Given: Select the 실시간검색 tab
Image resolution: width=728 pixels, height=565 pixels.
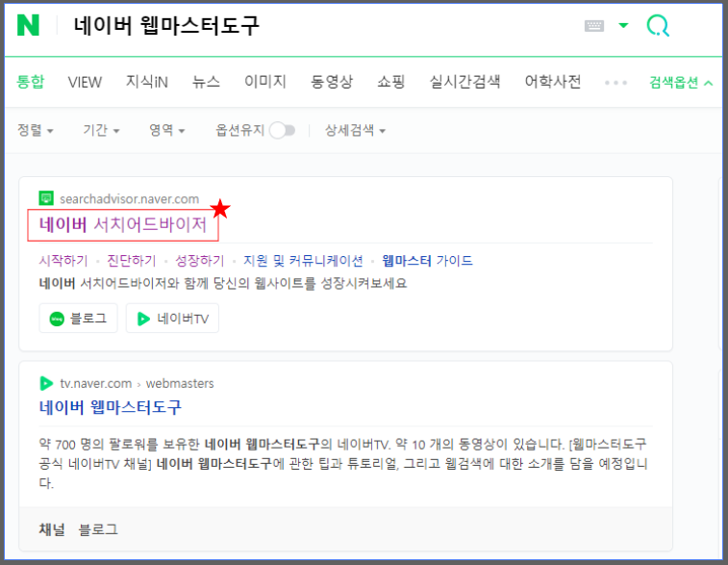Looking at the screenshot, I should tap(464, 82).
